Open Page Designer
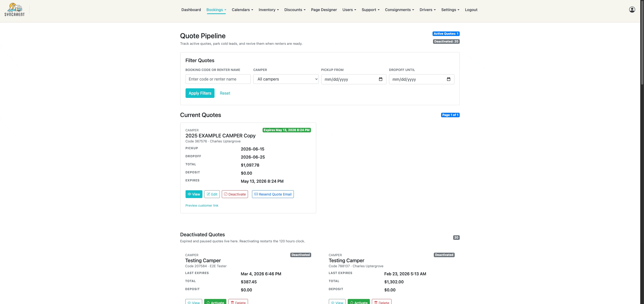Screen dimensions: 644x304 [x=324, y=10]
